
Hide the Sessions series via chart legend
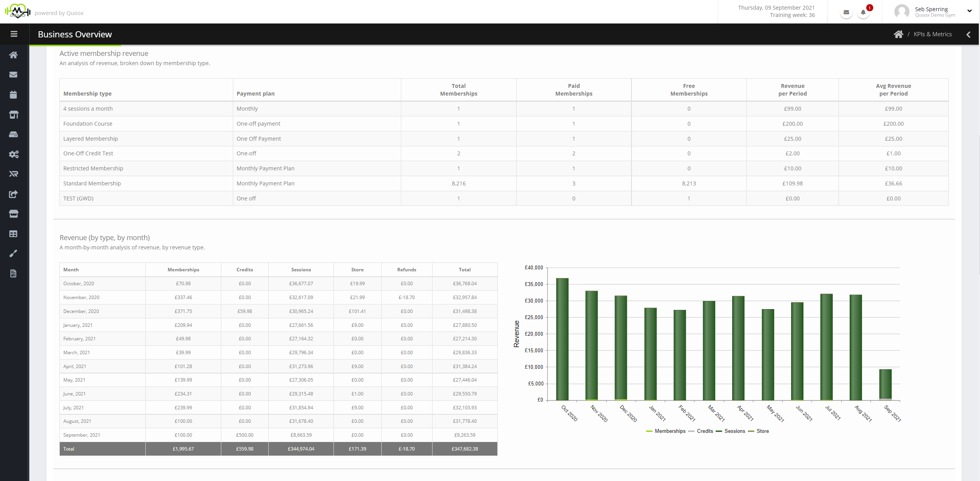(x=734, y=431)
